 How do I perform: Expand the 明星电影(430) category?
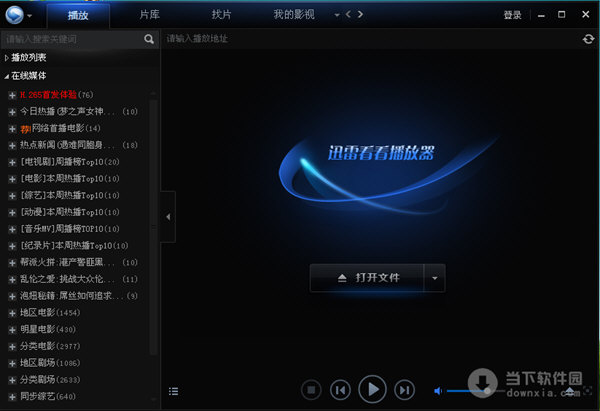coord(12,330)
